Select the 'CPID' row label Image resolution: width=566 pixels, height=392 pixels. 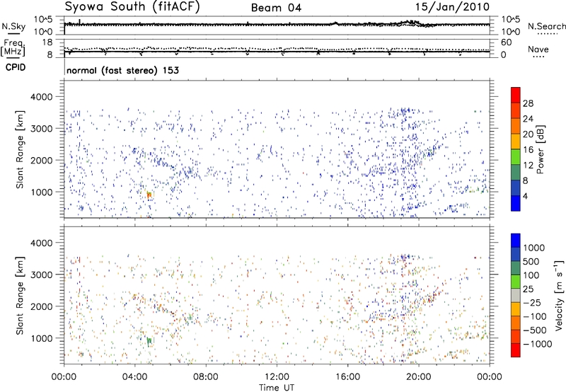pyautogui.click(x=16, y=67)
